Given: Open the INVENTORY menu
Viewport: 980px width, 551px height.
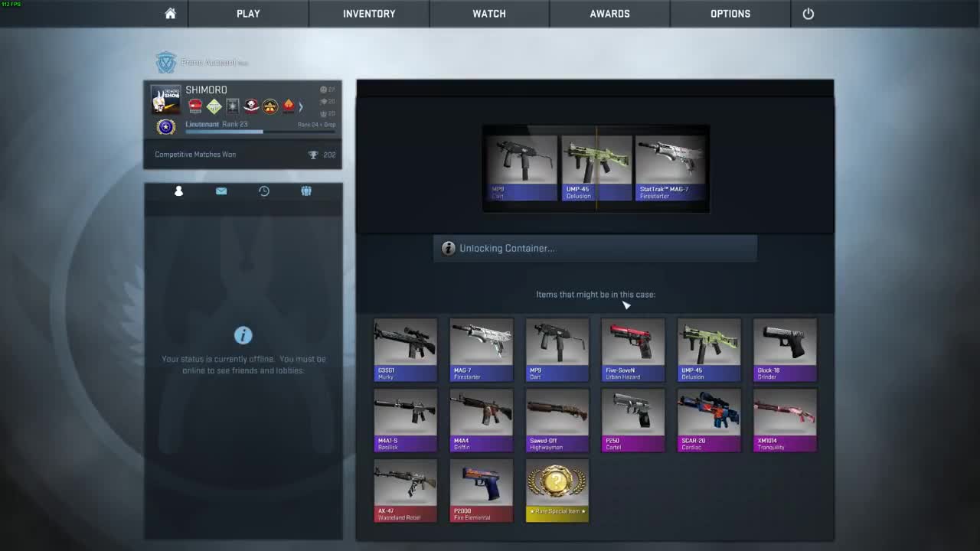Looking at the screenshot, I should click(369, 14).
